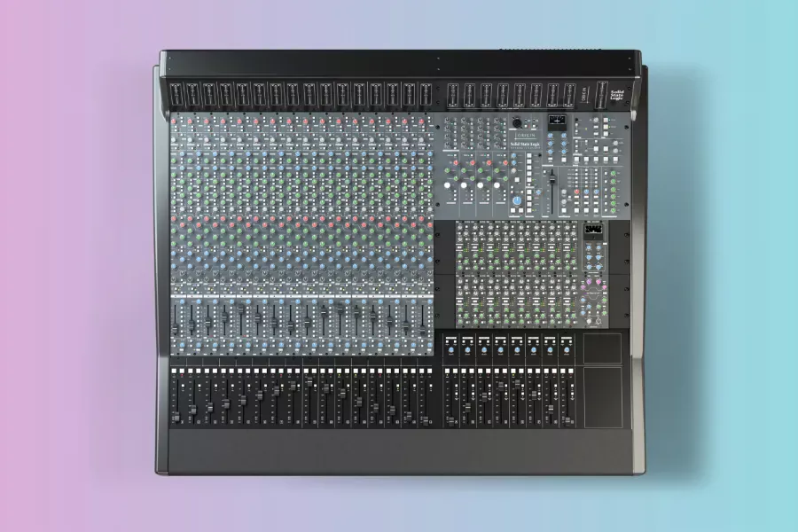The height and width of the screenshot is (532, 798).
Task: Click the first blue knob above group faders
Action: (x=451, y=350)
